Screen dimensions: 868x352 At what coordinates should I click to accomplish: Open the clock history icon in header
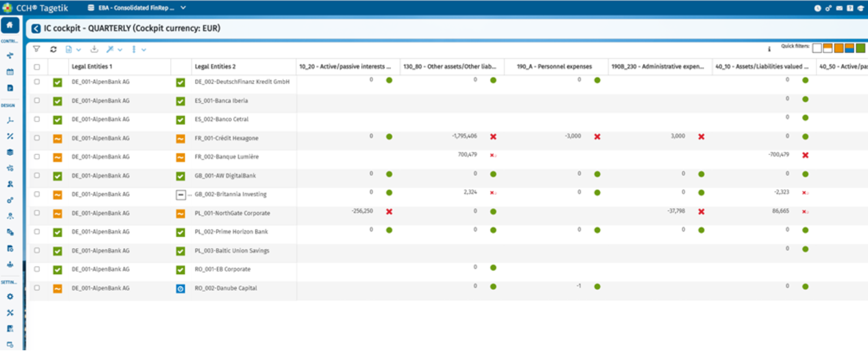tap(818, 8)
